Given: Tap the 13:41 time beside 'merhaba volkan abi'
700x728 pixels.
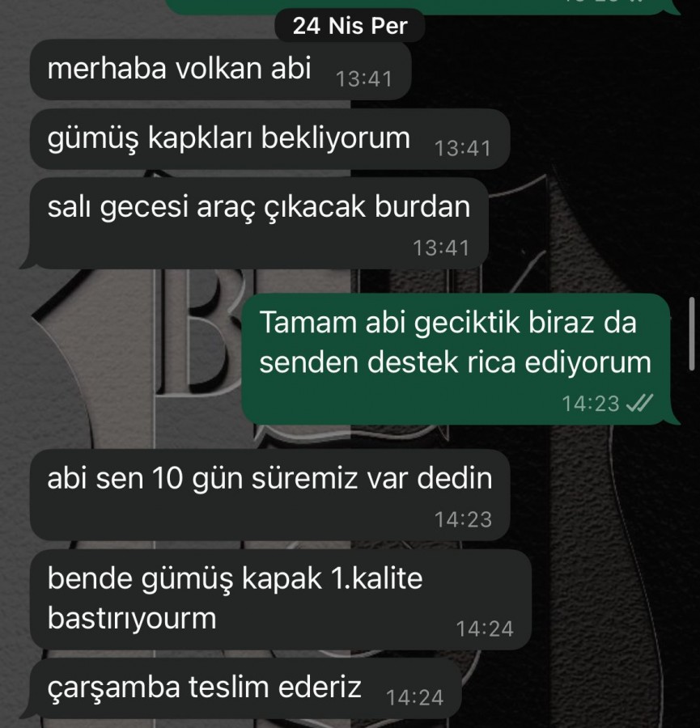Looking at the screenshot, I should [x=364, y=79].
